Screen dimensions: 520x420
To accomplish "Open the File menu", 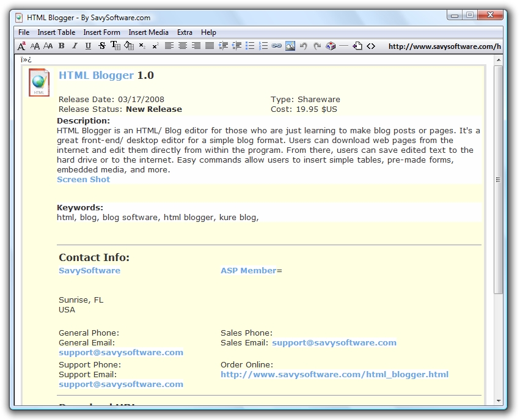I will click(24, 32).
